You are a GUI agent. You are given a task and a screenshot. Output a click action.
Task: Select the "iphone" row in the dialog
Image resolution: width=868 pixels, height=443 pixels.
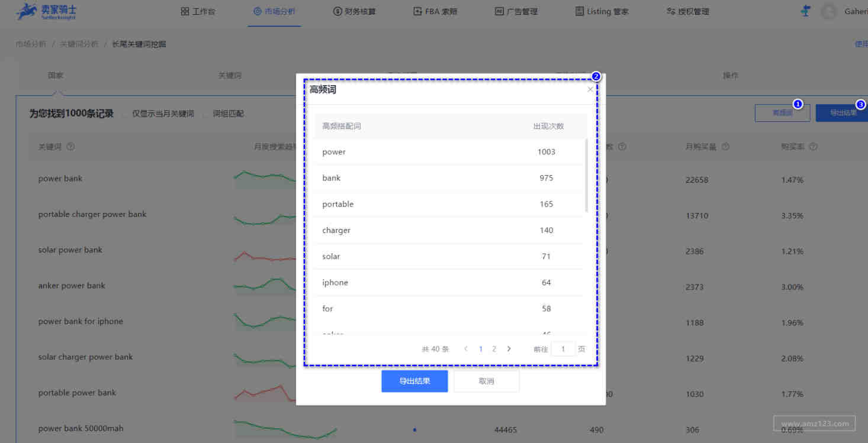pos(449,282)
